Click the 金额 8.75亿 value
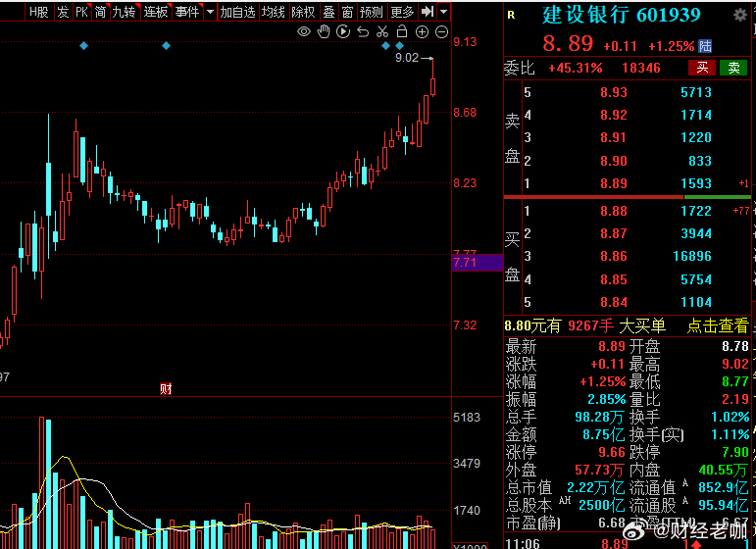 click(603, 434)
